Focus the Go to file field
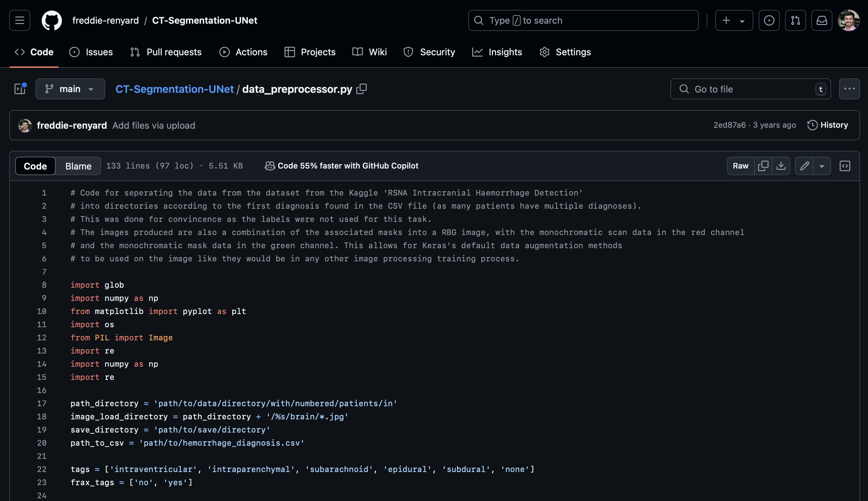 (750, 89)
